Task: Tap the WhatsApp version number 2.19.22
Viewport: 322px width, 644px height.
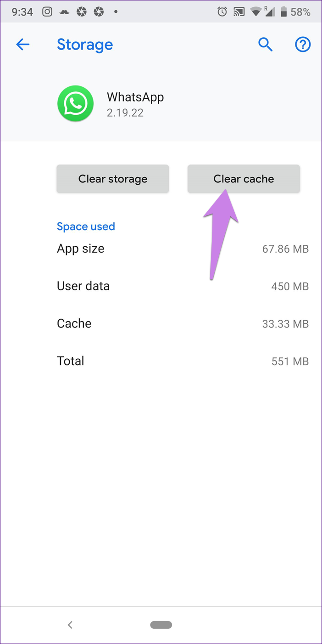Action: [125, 113]
